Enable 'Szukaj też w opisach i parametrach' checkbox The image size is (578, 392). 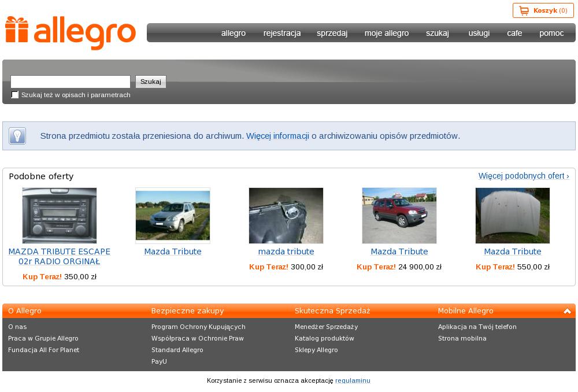[x=15, y=95]
